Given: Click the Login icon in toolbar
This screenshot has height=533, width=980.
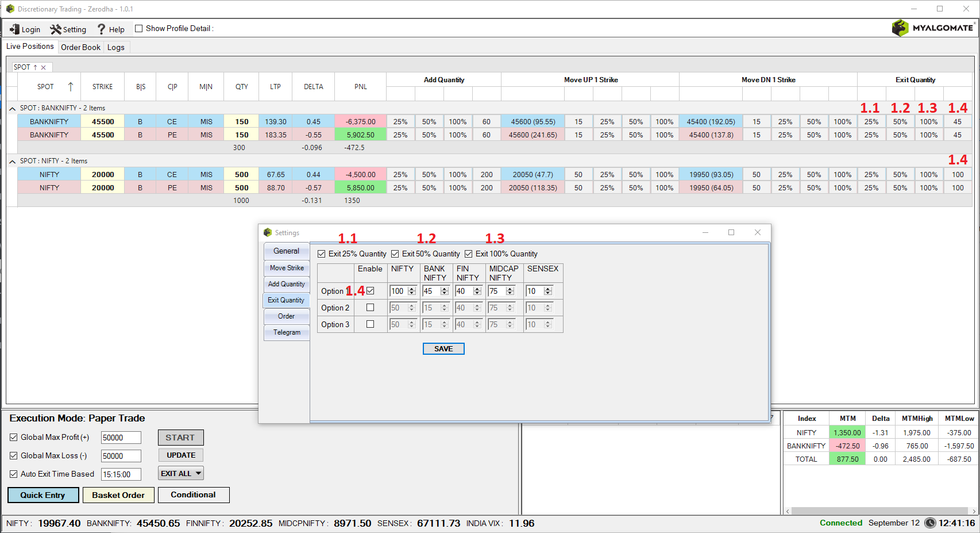Looking at the screenshot, I should pos(14,29).
